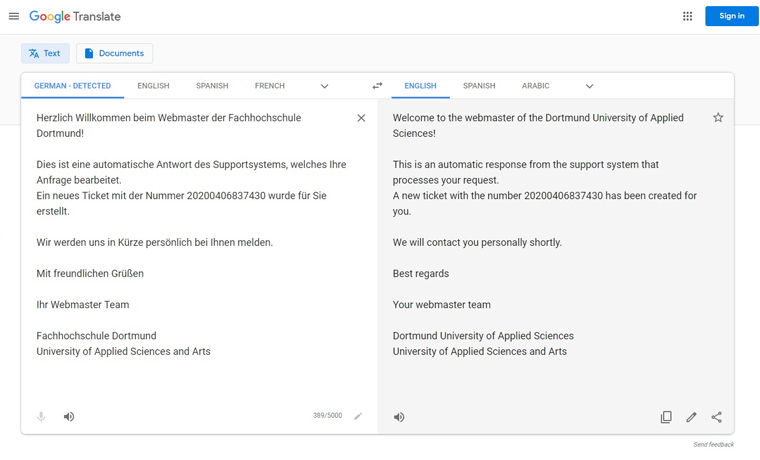Copy the translation to clipboard
The height and width of the screenshot is (460, 760).
666,417
